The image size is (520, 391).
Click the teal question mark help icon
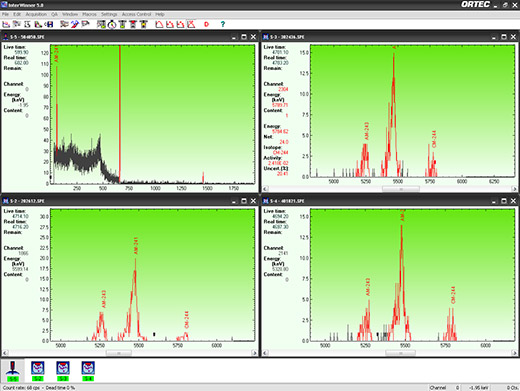223,24
